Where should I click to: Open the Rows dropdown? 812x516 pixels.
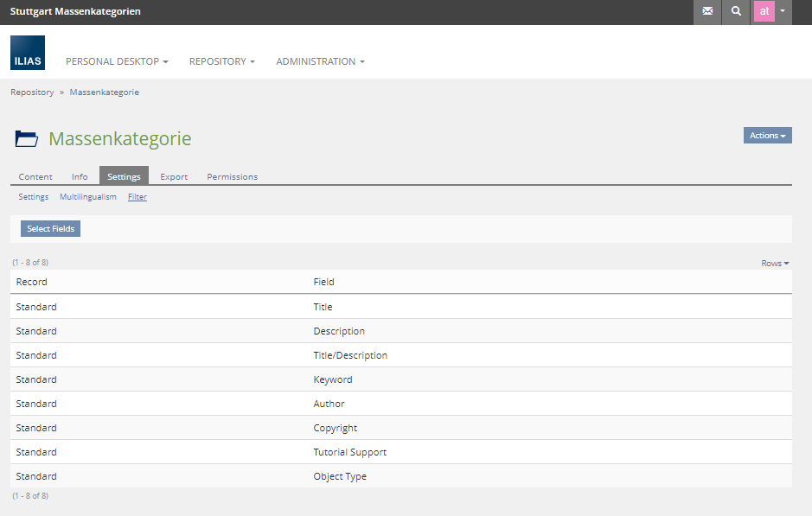[x=775, y=264]
